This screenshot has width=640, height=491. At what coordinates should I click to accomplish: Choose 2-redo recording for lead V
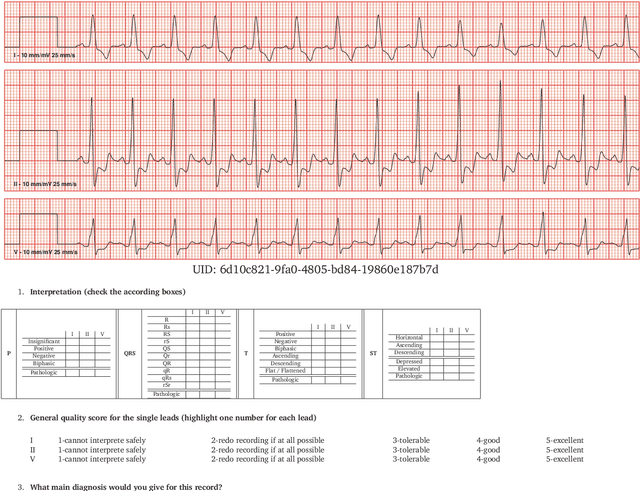click(267, 460)
